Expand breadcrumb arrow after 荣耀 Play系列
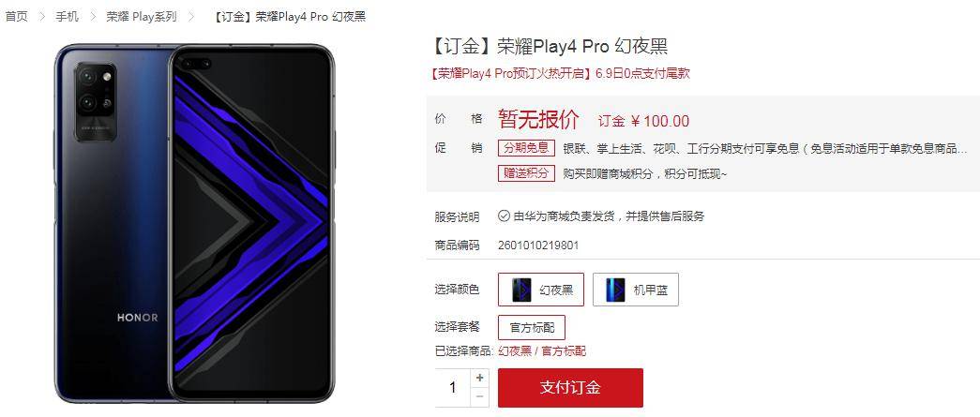The height and width of the screenshot is (417, 980). (x=191, y=17)
